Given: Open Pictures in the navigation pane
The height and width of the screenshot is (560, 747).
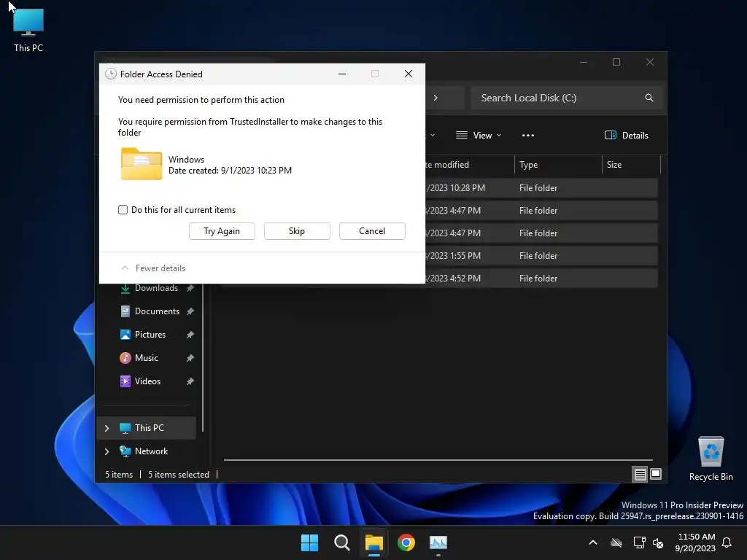Looking at the screenshot, I should (x=150, y=334).
